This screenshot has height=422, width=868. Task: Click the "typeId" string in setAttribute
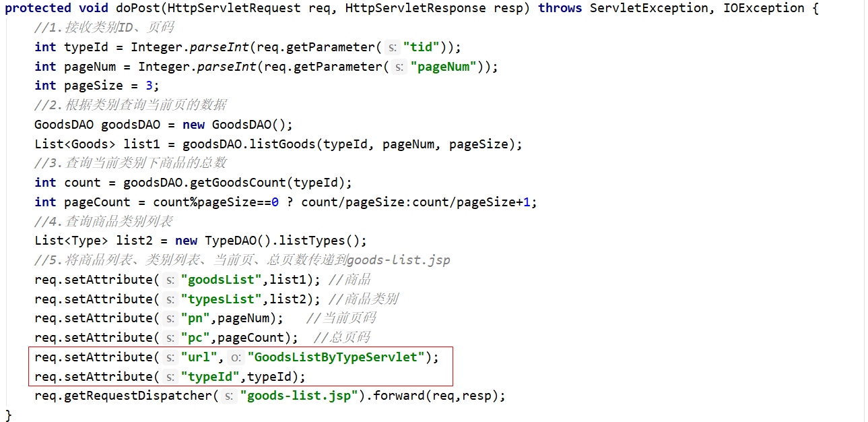coord(210,377)
